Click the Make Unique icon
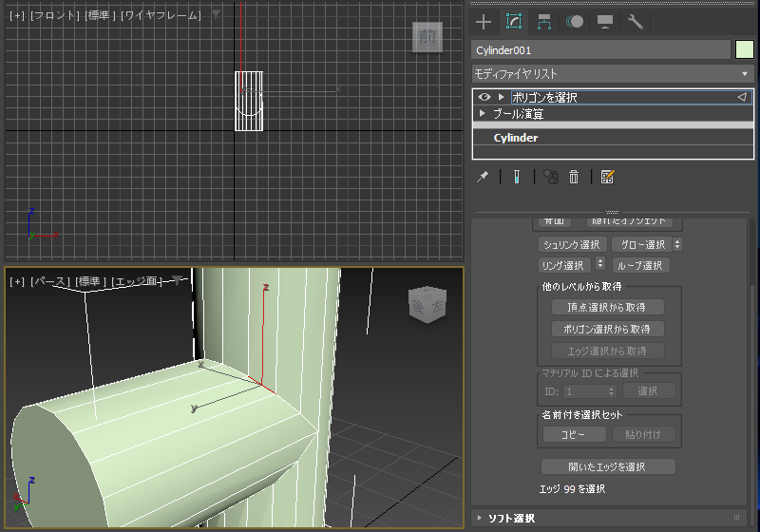 pos(551,177)
